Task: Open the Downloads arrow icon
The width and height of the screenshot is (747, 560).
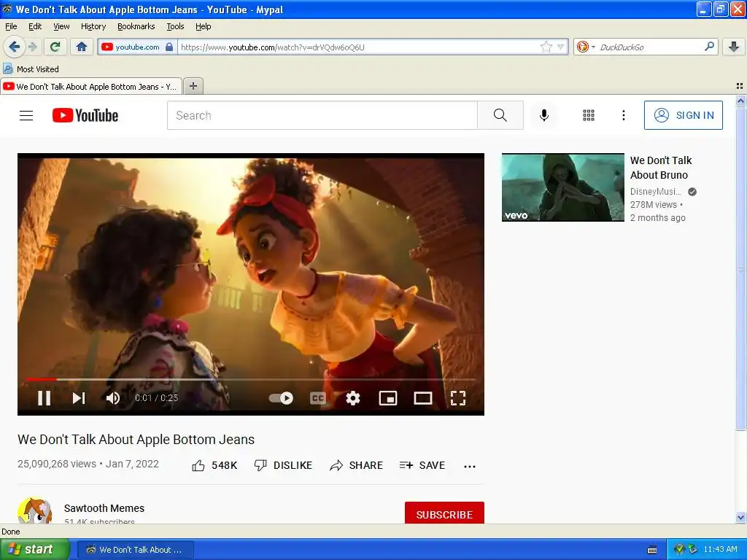Action: [734, 47]
